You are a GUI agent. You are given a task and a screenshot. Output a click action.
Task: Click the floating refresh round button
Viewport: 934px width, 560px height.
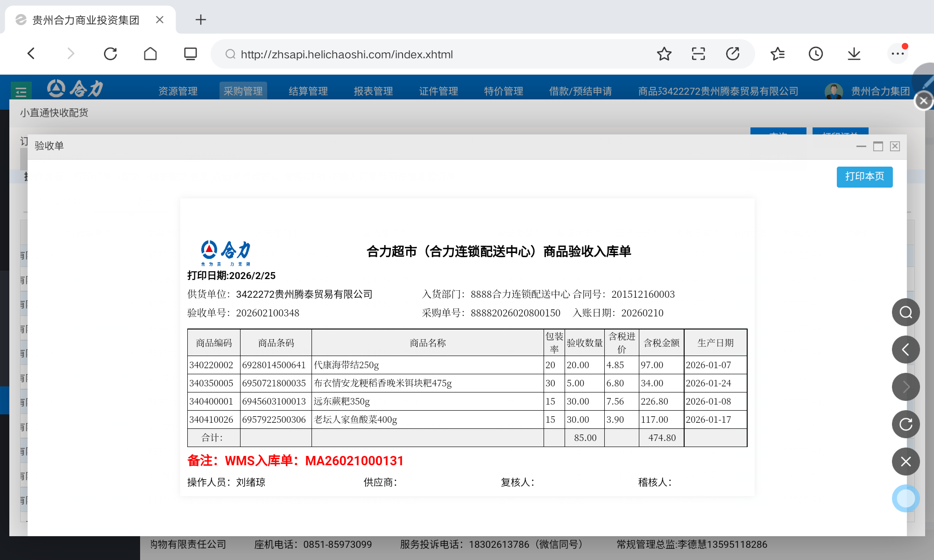point(906,424)
